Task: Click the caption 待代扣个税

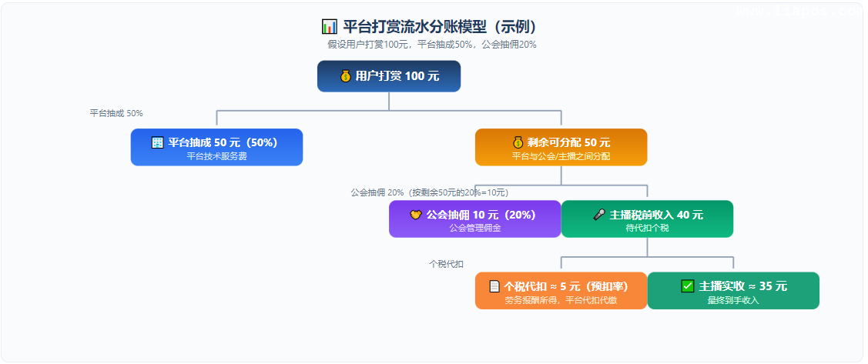Action: point(647,228)
